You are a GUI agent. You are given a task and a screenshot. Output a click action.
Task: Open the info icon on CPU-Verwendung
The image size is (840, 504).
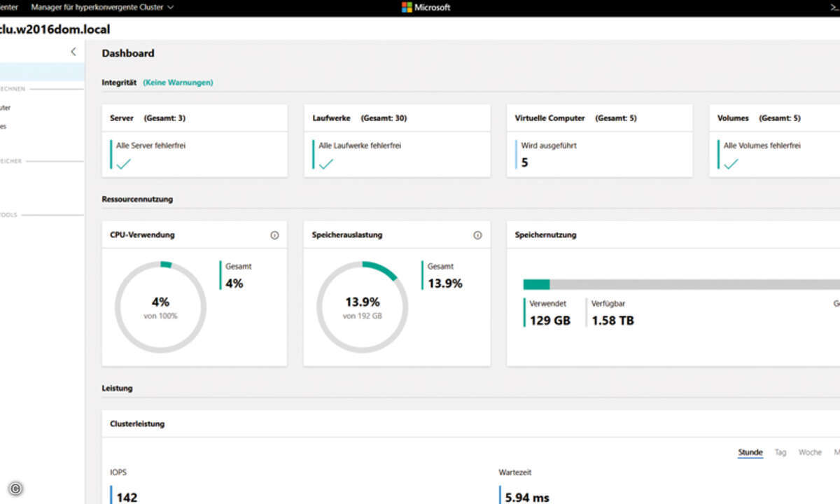274,235
